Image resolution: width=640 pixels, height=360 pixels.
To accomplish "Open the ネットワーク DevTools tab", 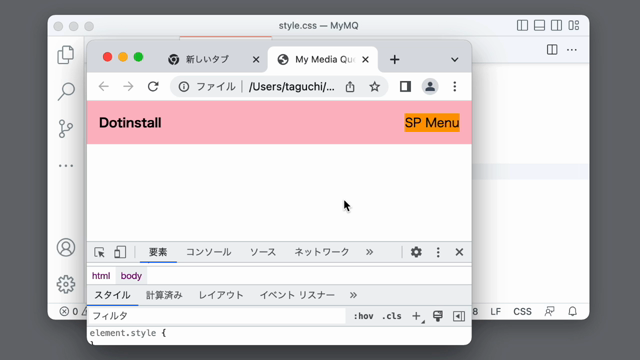I will click(x=322, y=252).
